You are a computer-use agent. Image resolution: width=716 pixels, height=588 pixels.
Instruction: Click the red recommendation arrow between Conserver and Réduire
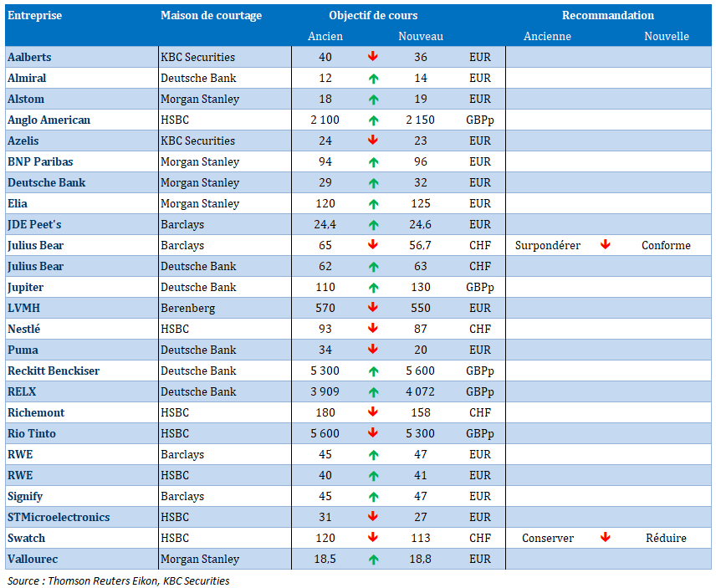[x=606, y=538]
